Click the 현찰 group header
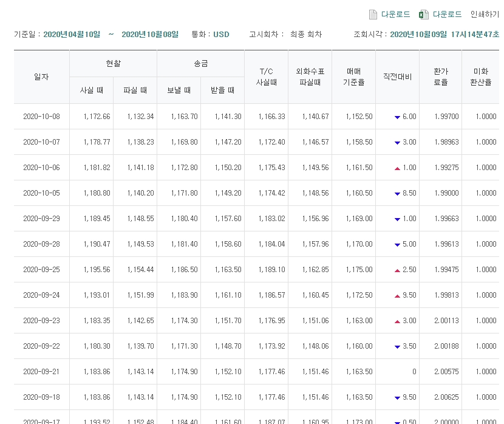The image size is (504, 424). coord(113,64)
